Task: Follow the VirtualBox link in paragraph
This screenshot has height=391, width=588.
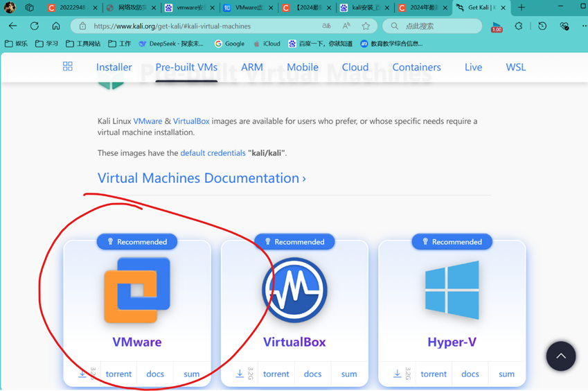Action: (x=191, y=121)
